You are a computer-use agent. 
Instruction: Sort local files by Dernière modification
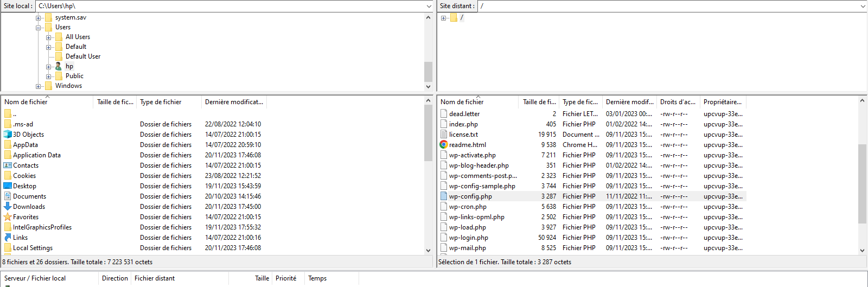point(234,102)
